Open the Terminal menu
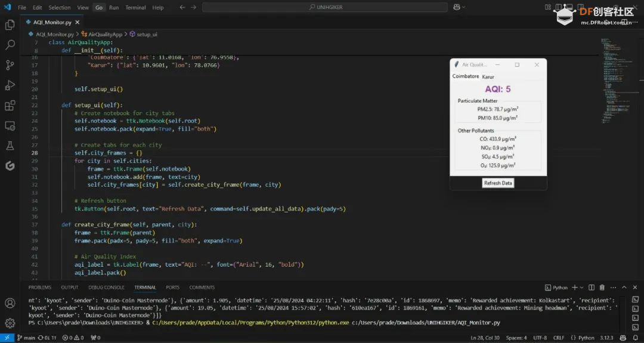The image size is (644, 343). 135,7
